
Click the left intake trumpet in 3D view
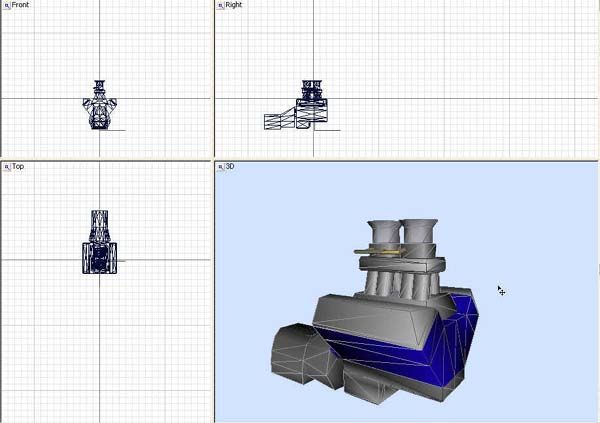coord(384,231)
